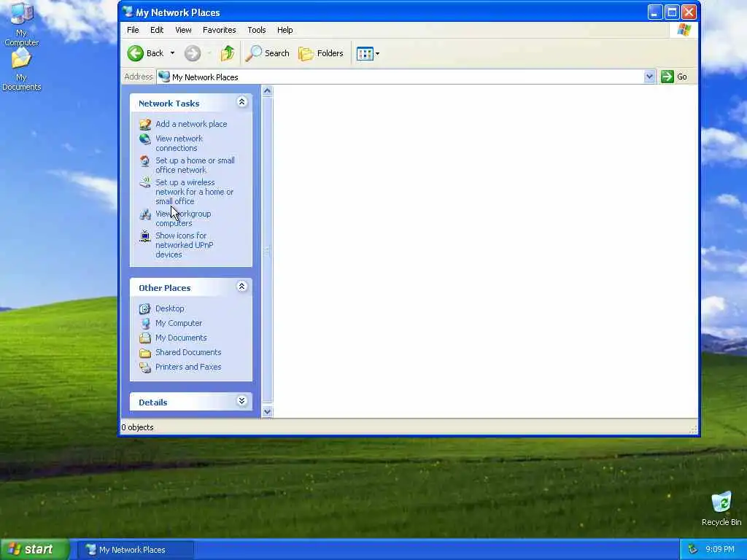Open the Help menu

pos(285,30)
